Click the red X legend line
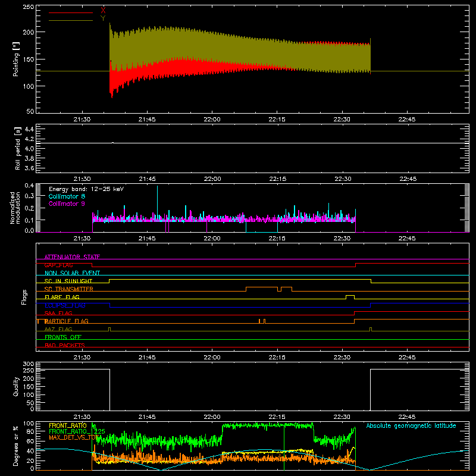This screenshot has width=476, height=476. click(71, 12)
